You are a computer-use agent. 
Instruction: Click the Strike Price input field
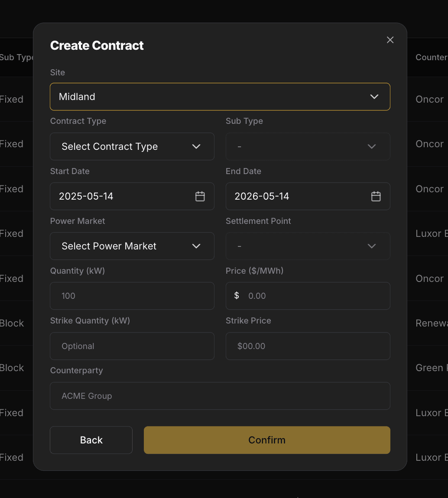(x=308, y=346)
